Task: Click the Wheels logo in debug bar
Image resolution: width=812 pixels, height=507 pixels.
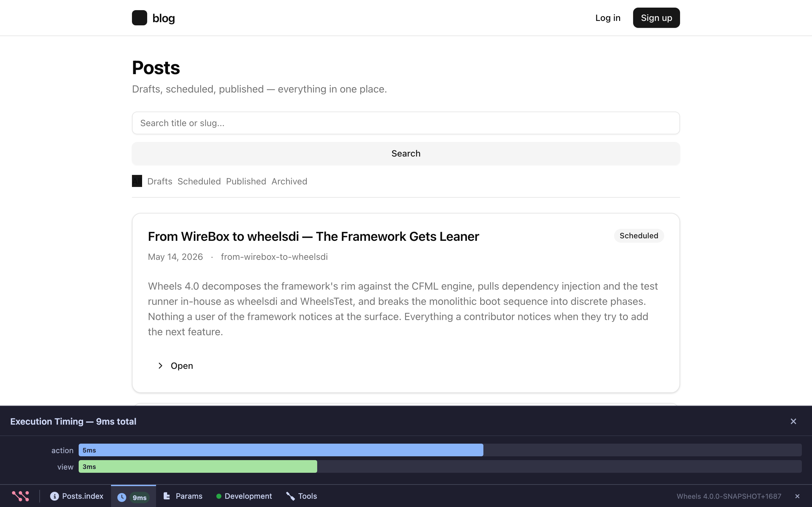Action: coord(21,496)
